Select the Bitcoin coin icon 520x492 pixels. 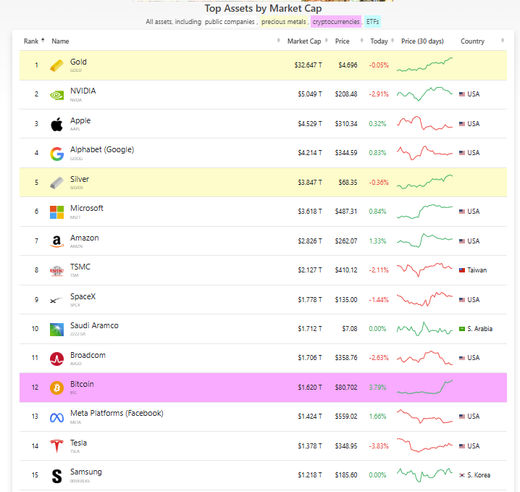point(57,388)
